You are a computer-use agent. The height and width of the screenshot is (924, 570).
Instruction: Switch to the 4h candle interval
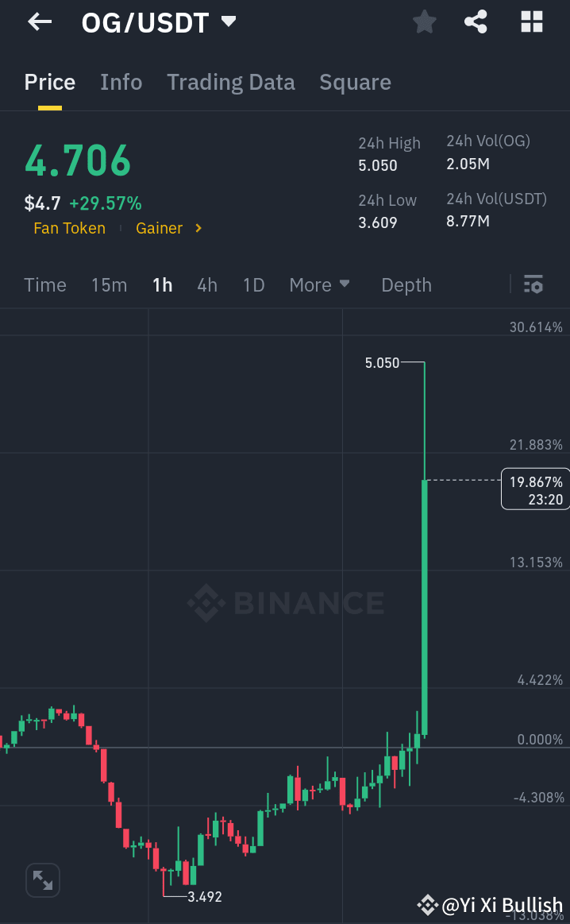point(207,284)
